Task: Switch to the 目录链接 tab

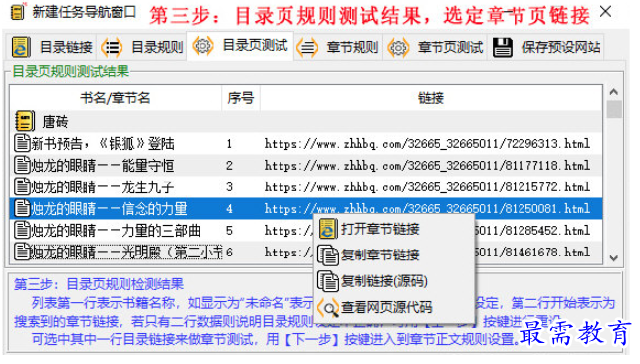Action: pyautogui.click(x=52, y=47)
